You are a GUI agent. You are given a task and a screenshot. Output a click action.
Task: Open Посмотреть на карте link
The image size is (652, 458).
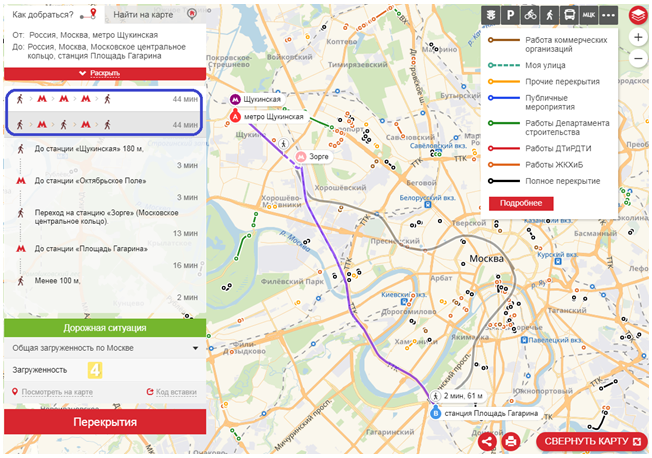tap(57, 392)
